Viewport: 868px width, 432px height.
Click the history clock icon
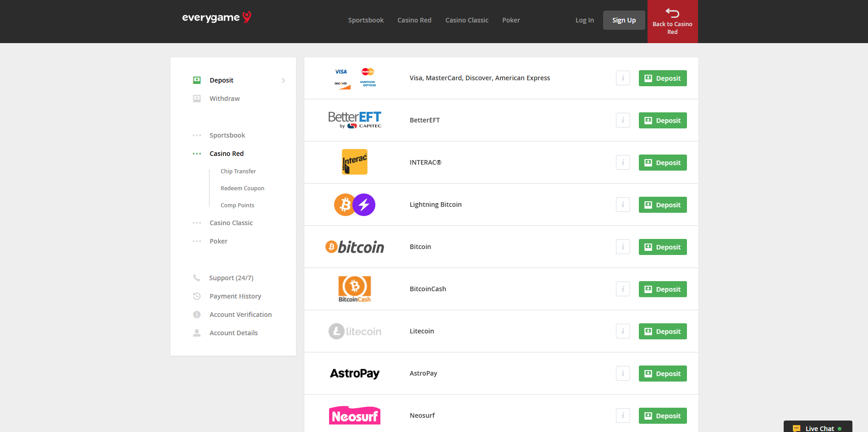(197, 296)
